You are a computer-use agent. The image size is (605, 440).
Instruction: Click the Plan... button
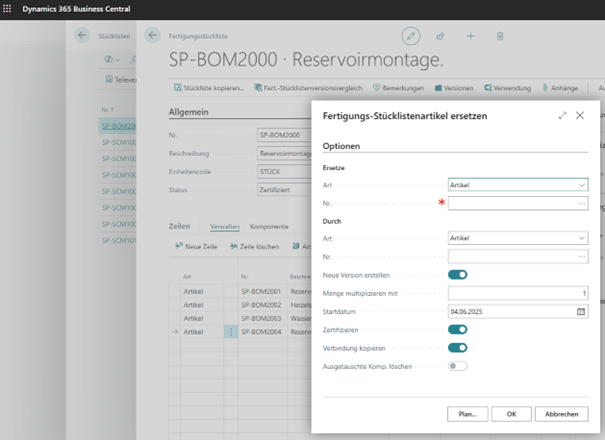[468, 414]
